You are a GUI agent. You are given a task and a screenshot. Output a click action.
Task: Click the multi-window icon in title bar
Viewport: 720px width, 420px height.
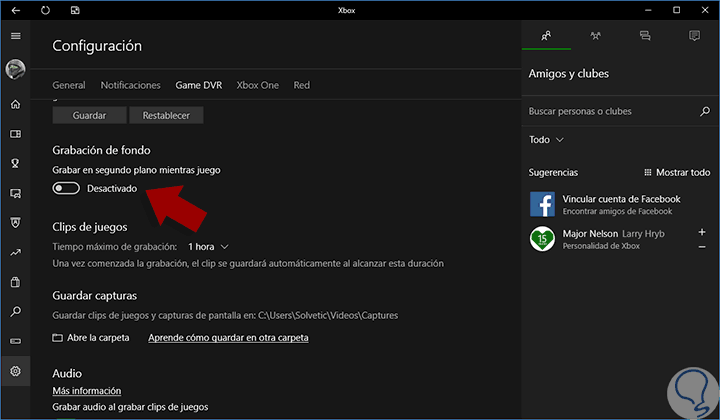75,10
